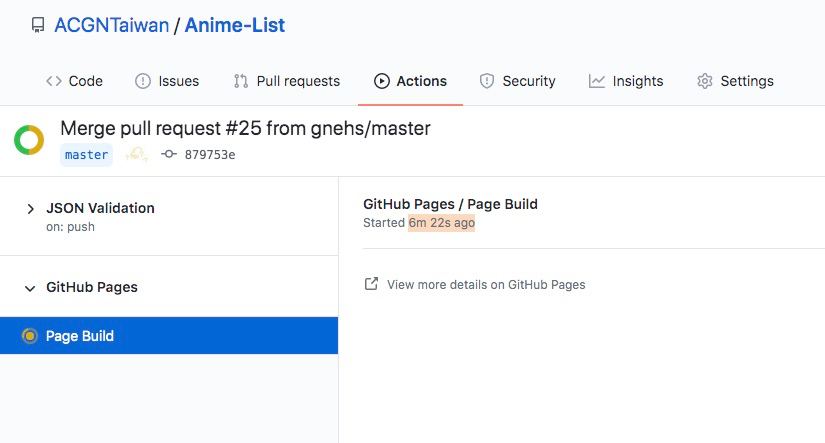Go to the Security tab

tap(518, 81)
